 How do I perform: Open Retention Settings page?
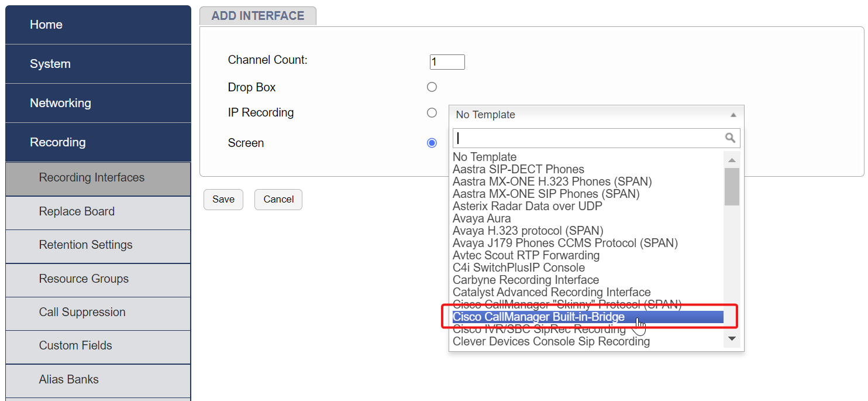click(85, 244)
